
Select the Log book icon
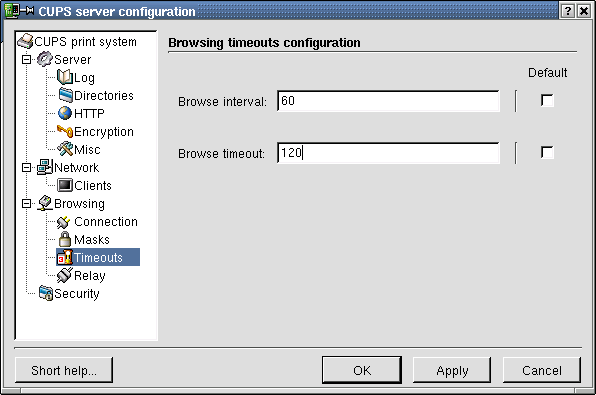pos(65,77)
